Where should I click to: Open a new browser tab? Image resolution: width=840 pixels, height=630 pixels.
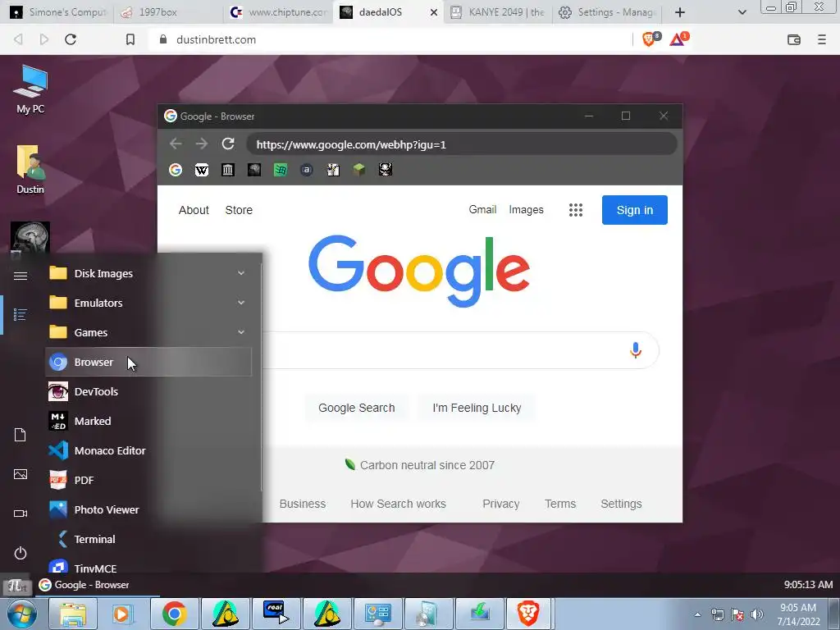coord(680,11)
